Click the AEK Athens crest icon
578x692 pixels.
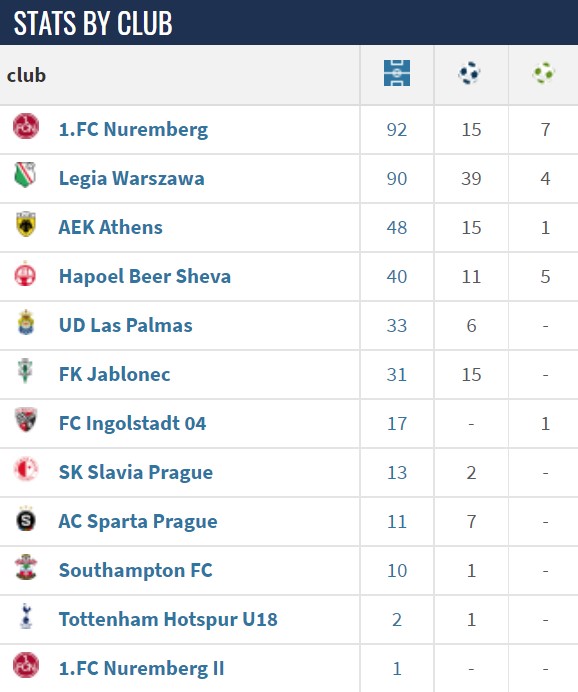pos(26,224)
